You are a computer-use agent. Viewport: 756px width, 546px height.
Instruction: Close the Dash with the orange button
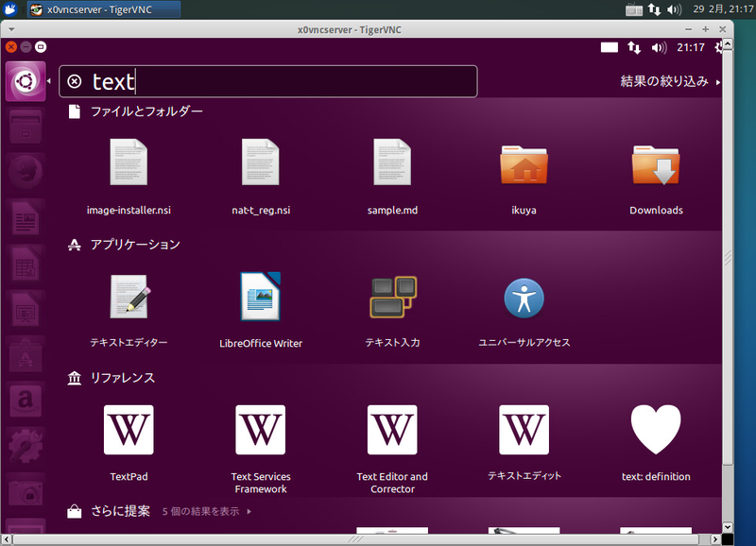[x=11, y=46]
